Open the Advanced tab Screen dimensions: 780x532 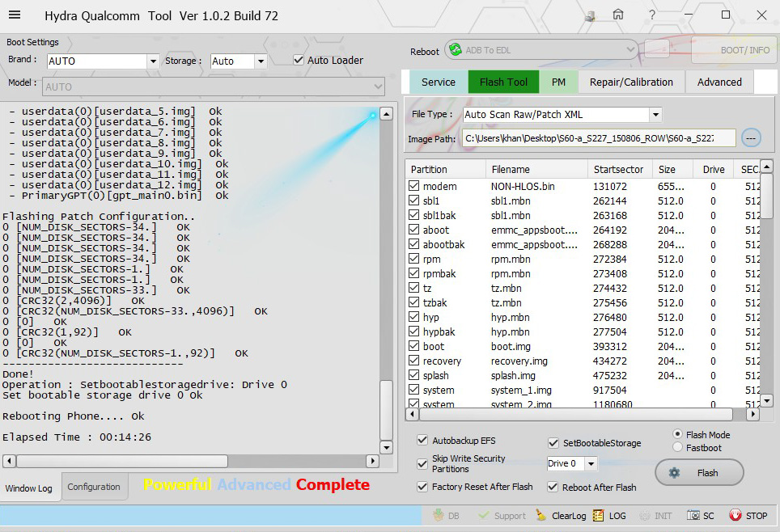pos(719,82)
